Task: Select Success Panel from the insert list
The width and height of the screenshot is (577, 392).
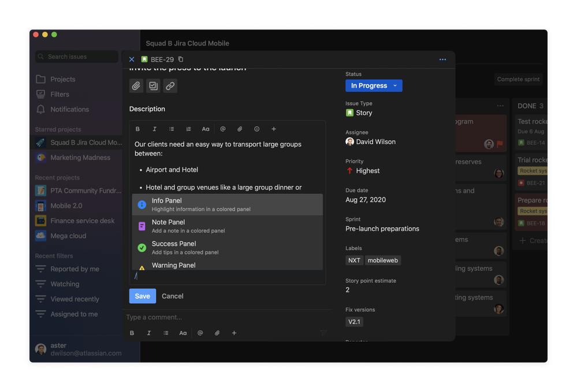Action: pos(228,248)
